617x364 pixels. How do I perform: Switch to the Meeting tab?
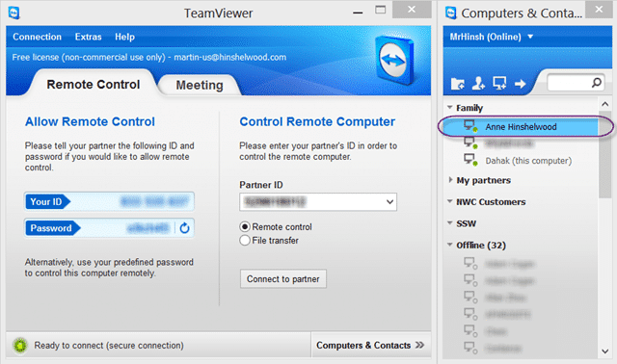tap(200, 85)
